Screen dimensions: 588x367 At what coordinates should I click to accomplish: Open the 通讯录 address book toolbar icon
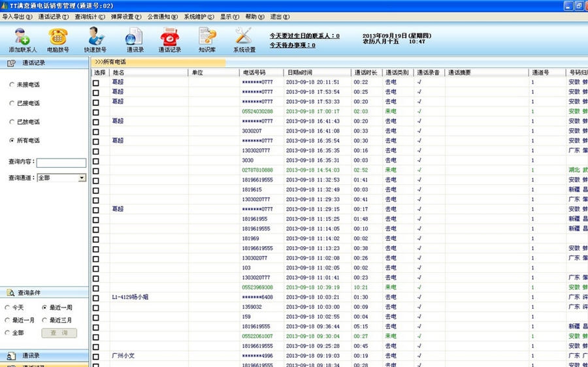point(135,38)
